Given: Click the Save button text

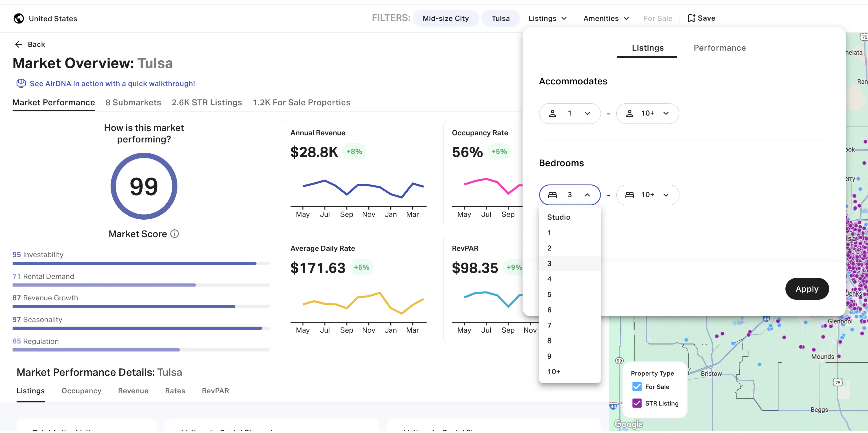Looking at the screenshot, I should coord(706,18).
